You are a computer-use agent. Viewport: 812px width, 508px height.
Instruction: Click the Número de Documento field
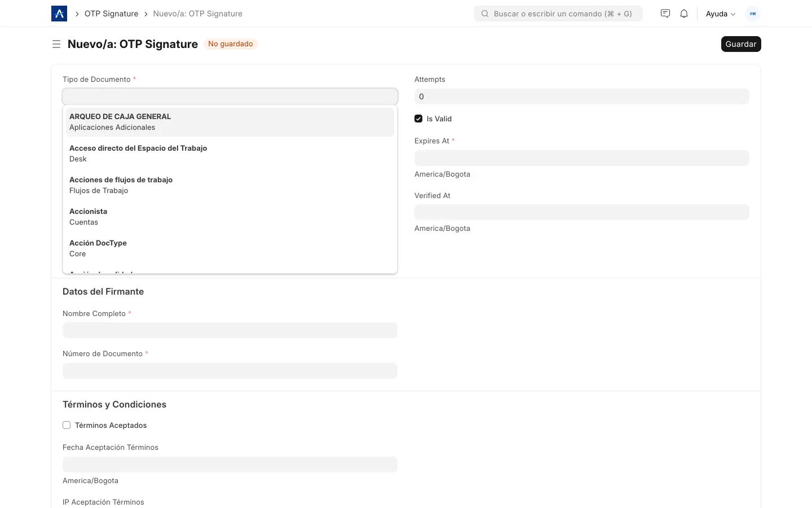pos(230,371)
